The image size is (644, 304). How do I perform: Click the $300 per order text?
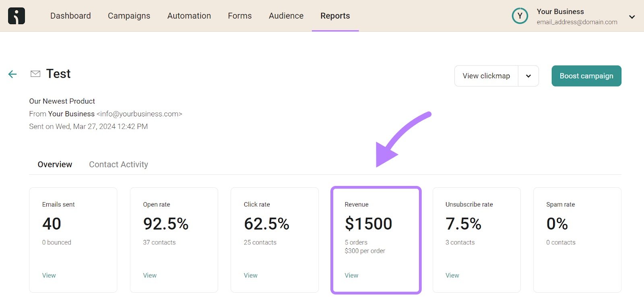(x=365, y=251)
